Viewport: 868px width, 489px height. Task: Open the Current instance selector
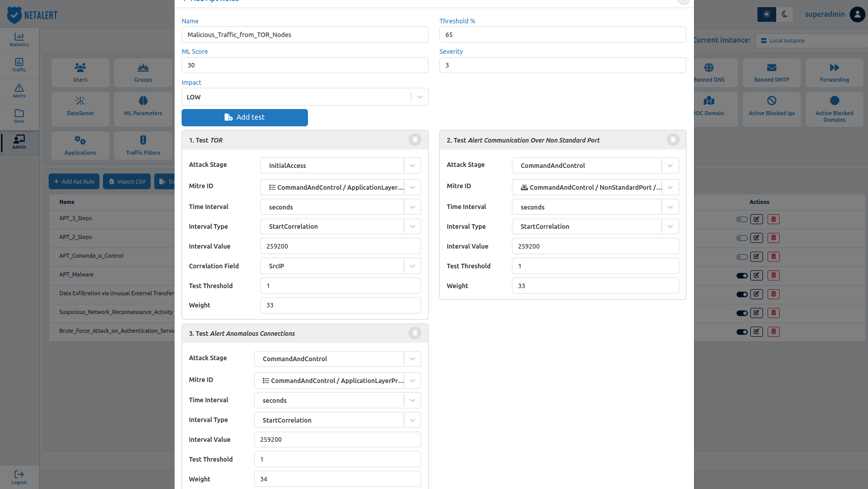(812, 41)
